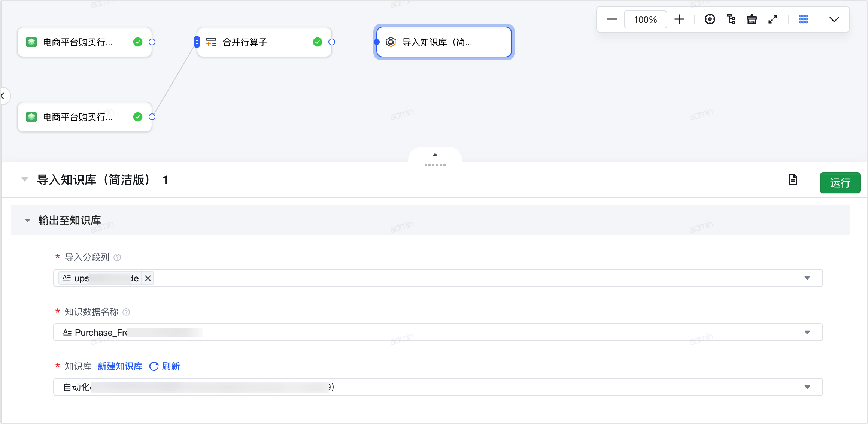Viewport: 868px width, 424px height.
Task: Click 新建知识库 link
Action: point(120,366)
